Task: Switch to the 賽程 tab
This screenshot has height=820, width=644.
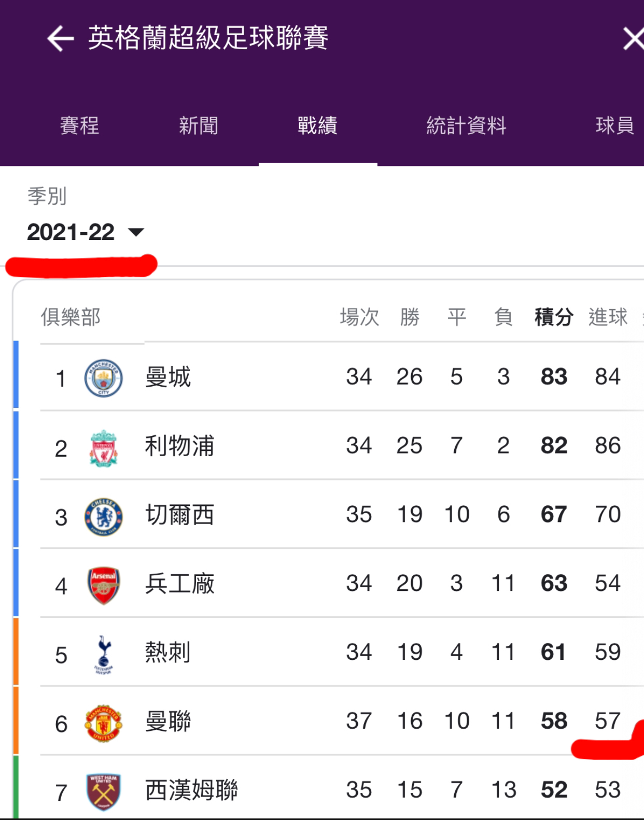Action: [x=79, y=125]
